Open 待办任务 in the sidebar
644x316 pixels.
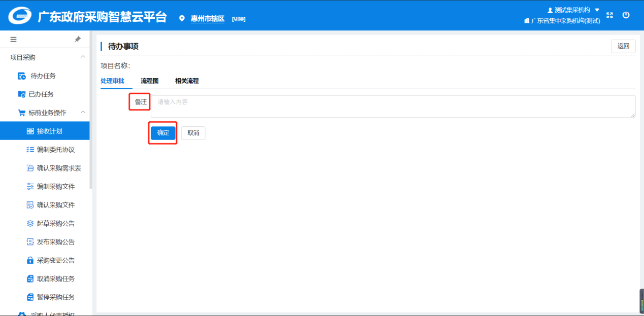pyautogui.click(x=43, y=76)
